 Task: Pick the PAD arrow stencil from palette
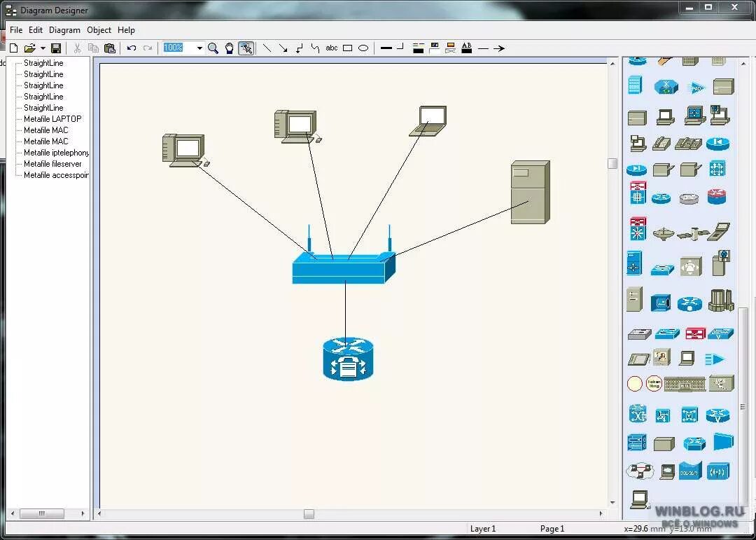click(715, 359)
